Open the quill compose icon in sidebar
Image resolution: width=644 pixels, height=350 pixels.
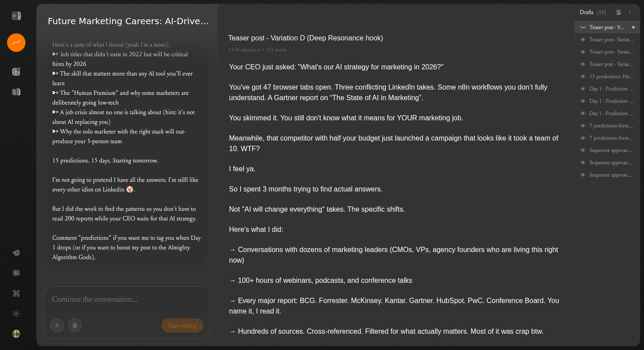[16, 72]
